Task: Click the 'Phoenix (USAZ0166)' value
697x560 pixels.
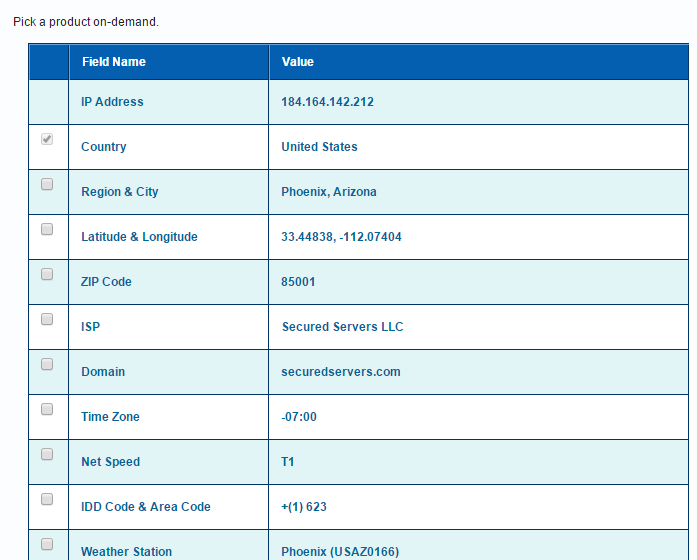Action: pyautogui.click(x=340, y=552)
